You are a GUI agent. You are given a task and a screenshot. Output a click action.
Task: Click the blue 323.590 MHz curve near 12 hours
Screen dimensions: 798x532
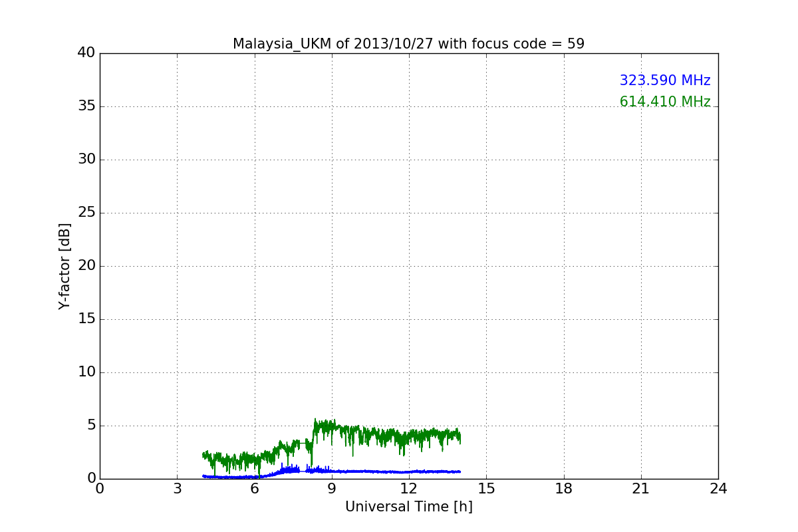(x=409, y=471)
